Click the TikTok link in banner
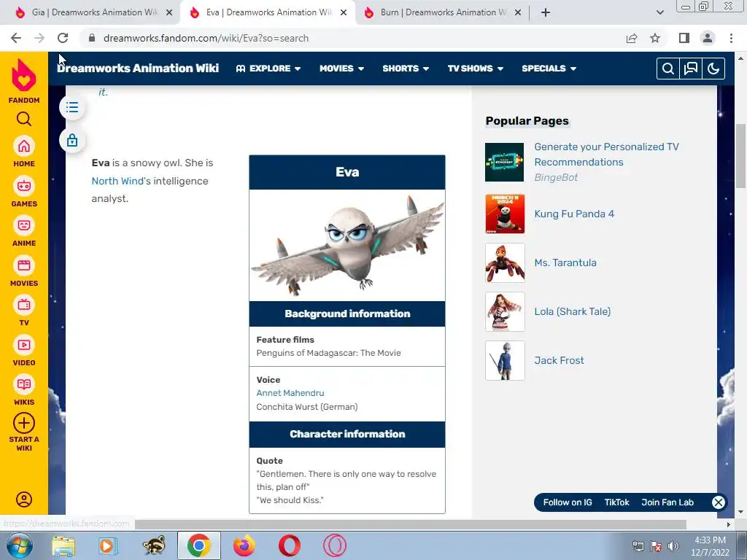747x560 pixels. click(616, 502)
